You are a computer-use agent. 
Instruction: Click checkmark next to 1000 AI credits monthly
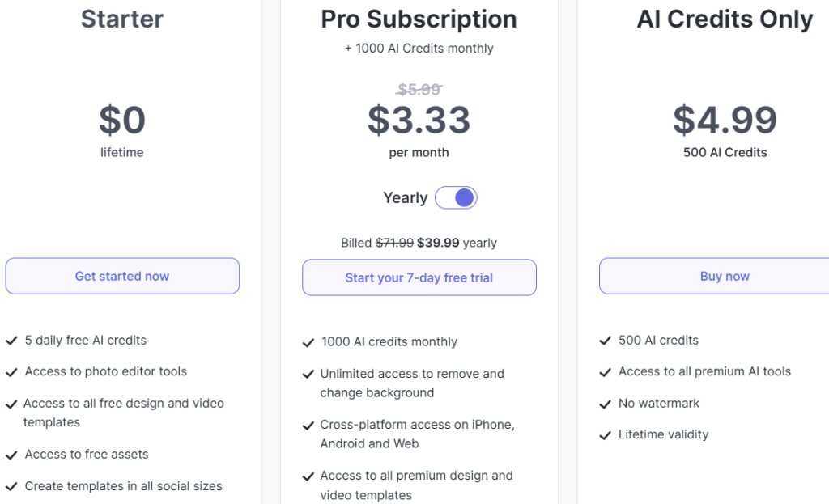308,343
